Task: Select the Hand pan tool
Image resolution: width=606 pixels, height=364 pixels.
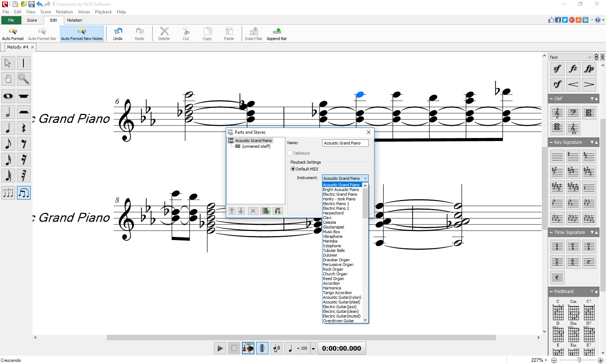Action: (8, 79)
